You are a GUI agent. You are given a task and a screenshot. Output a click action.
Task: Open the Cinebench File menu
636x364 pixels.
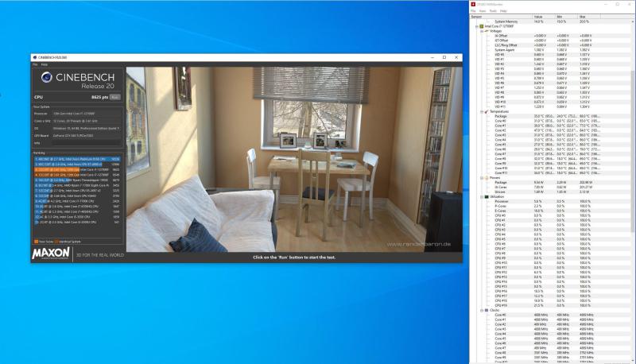[34, 64]
